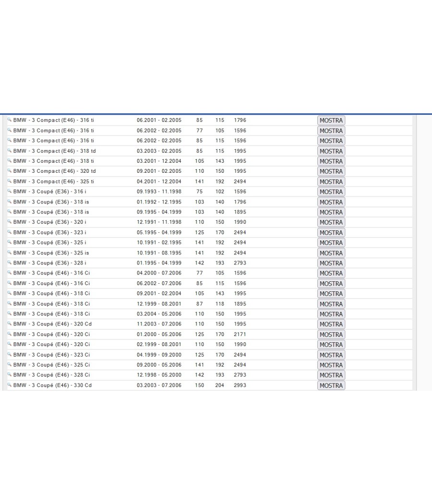
Task: Open magnifier icon for 318 Ci 12.1999 row
Action: click(9, 303)
